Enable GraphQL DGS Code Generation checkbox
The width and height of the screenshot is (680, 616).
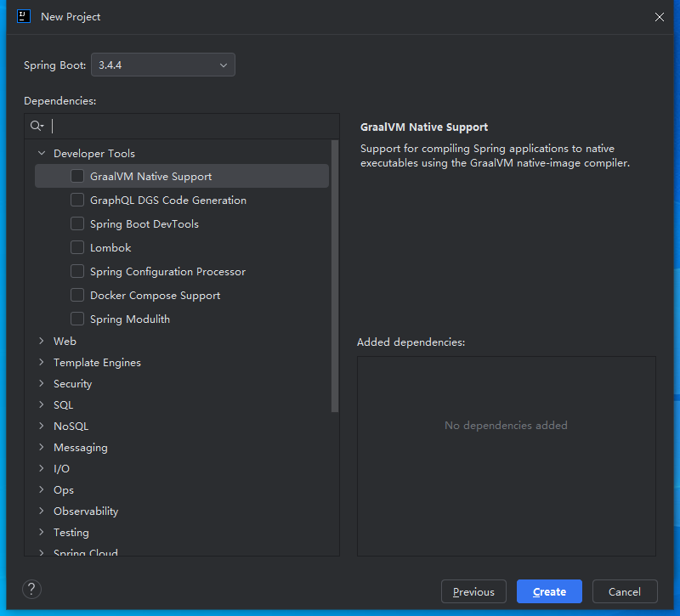77,200
